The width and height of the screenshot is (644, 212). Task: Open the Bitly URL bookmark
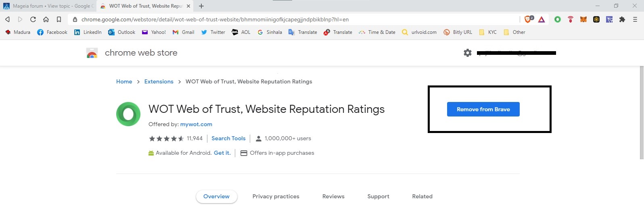458,32
